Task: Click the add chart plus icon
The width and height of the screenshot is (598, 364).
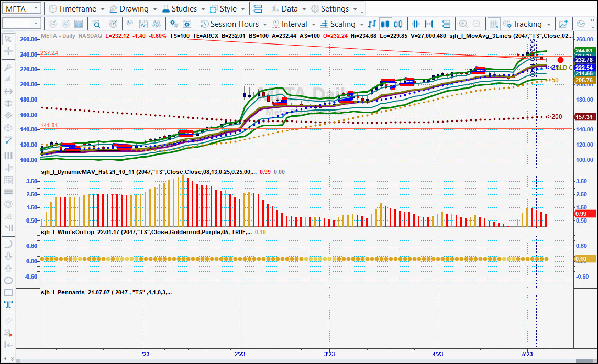Action: [x=563, y=24]
